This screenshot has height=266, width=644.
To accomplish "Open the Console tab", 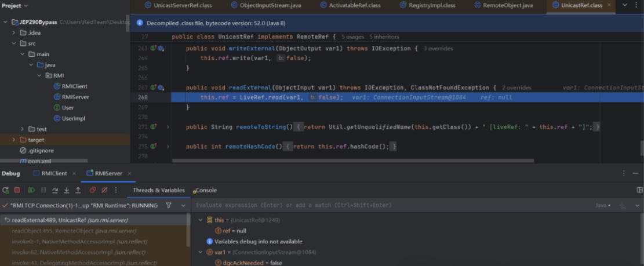I will (205, 190).
